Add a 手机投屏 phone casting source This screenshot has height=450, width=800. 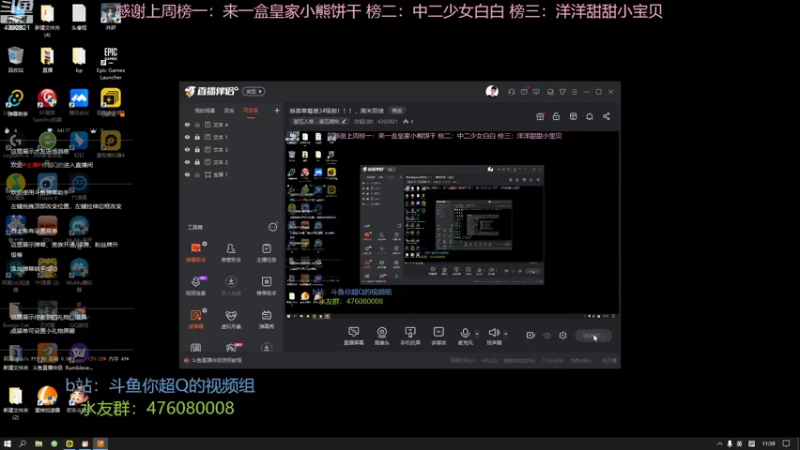(410, 336)
